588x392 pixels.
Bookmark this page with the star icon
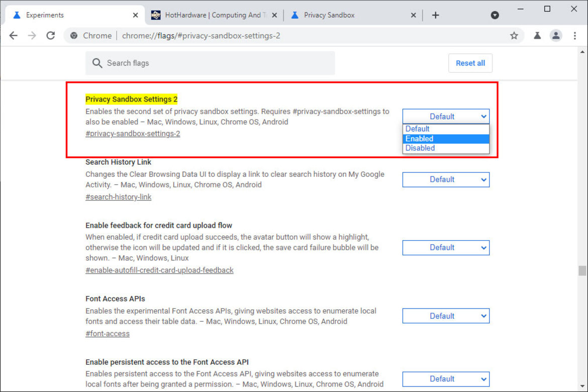514,36
